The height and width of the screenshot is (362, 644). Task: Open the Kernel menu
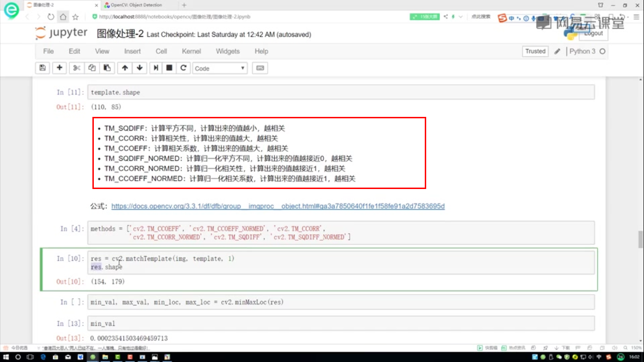(191, 51)
